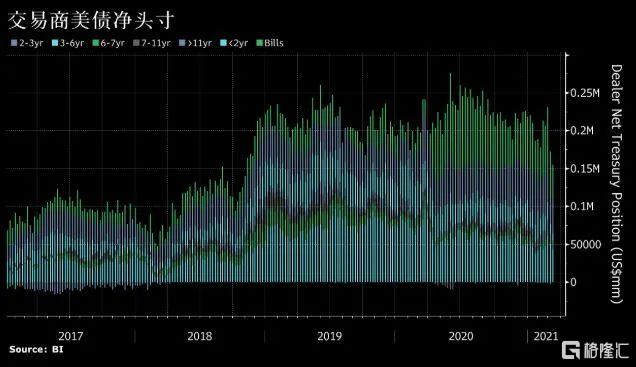
Task: Click the 3-6yr legend color swatch
Action: point(55,43)
